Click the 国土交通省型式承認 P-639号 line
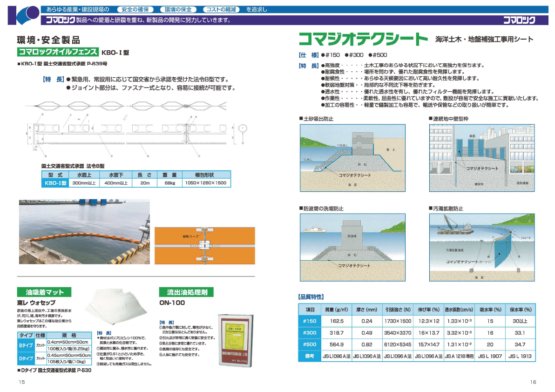555x392 pixels. point(62,64)
